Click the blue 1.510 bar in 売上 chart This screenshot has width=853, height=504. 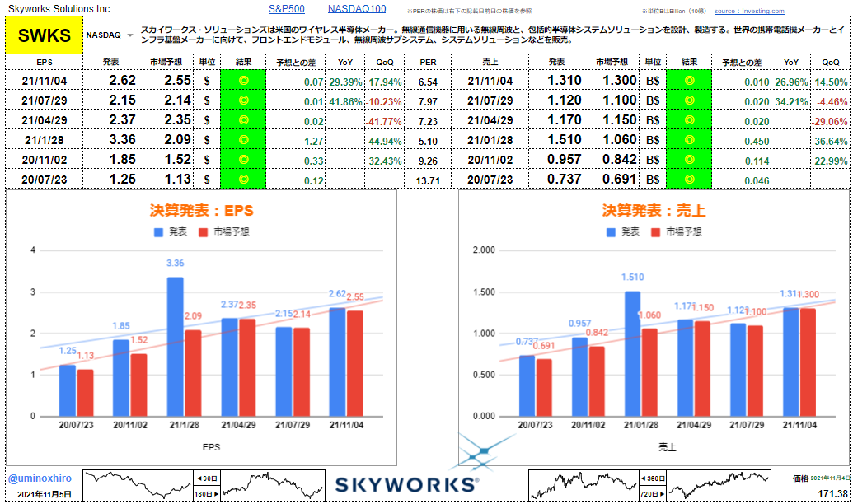coord(633,354)
